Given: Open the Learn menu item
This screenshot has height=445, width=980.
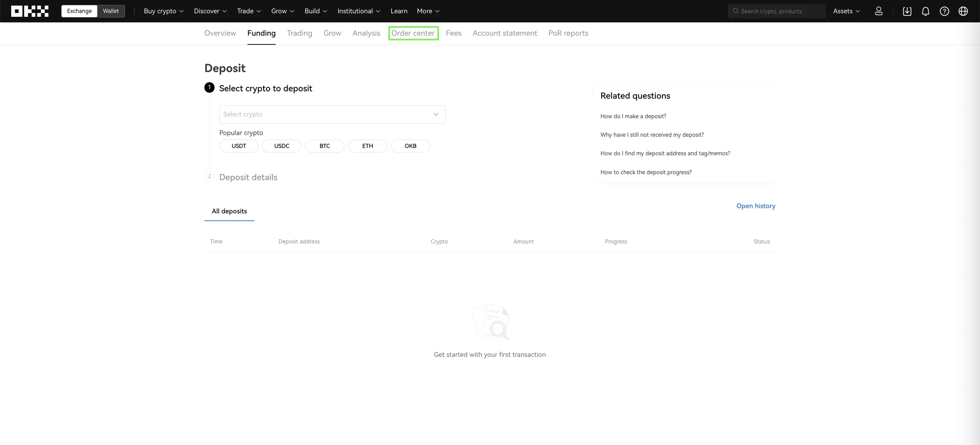Looking at the screenshot, I should pyautogui.click(x=399, y=11).
